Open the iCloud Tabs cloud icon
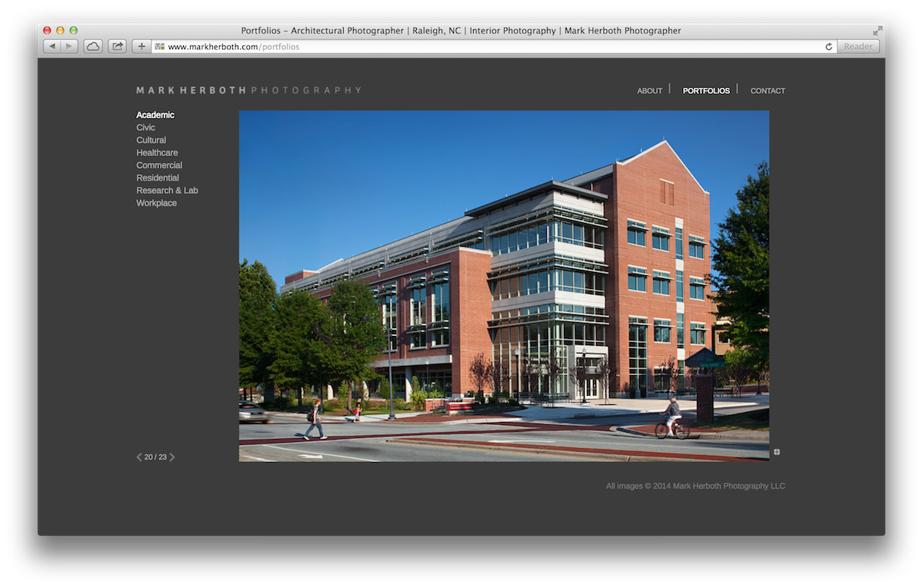This screenshot has height=588, width=923. (93, 46)
